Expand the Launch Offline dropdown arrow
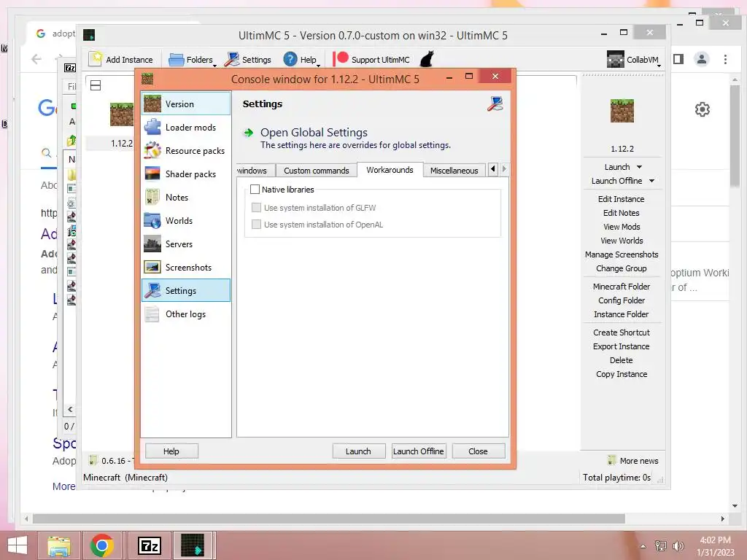 (x=651, y=181)
